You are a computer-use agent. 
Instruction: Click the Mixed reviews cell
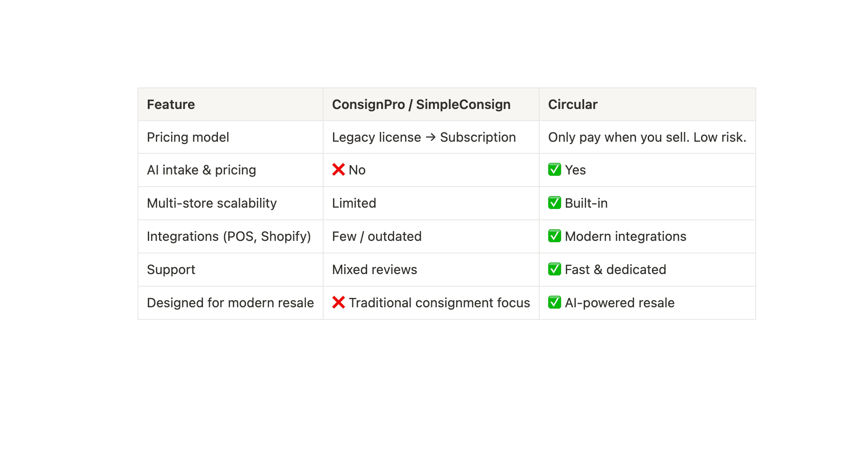374,270
